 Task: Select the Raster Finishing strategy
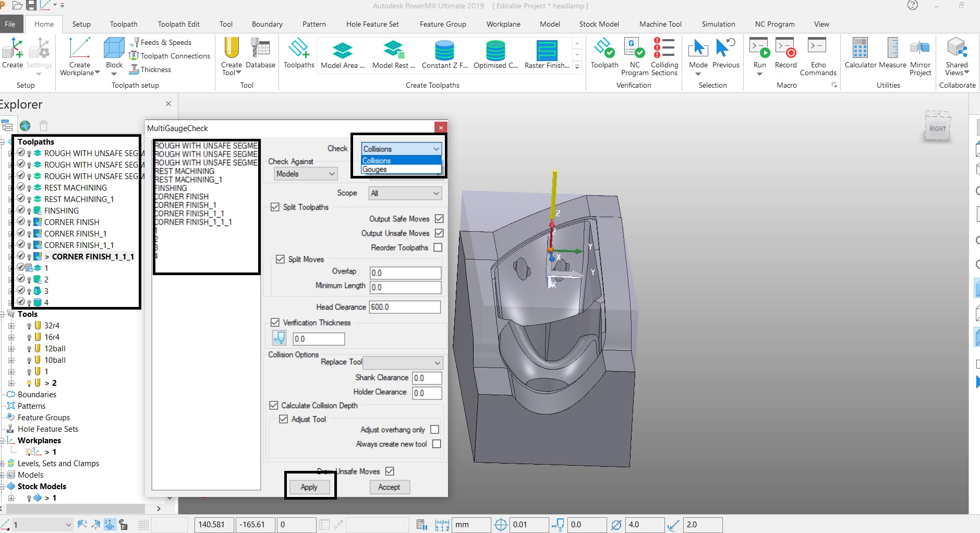coord(547,52)
